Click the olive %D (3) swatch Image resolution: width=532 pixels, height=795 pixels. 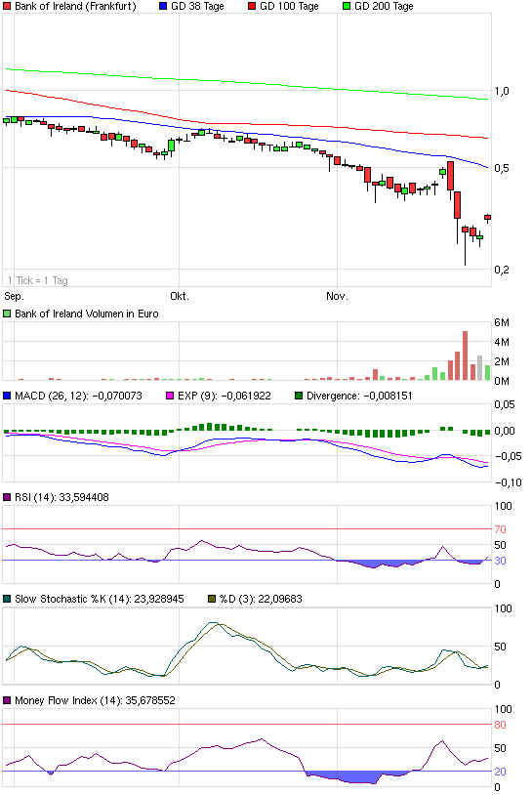coord(212,599)
